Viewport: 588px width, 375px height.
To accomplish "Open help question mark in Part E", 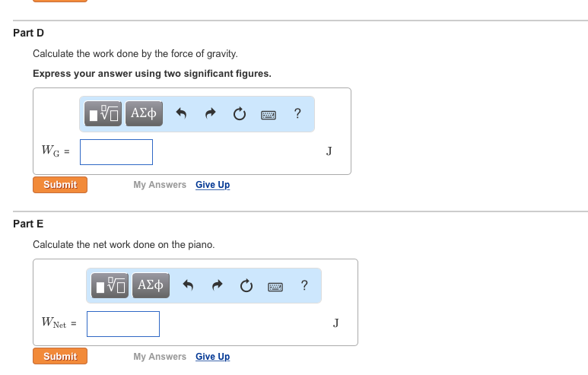I will click(x=304, y=285).
